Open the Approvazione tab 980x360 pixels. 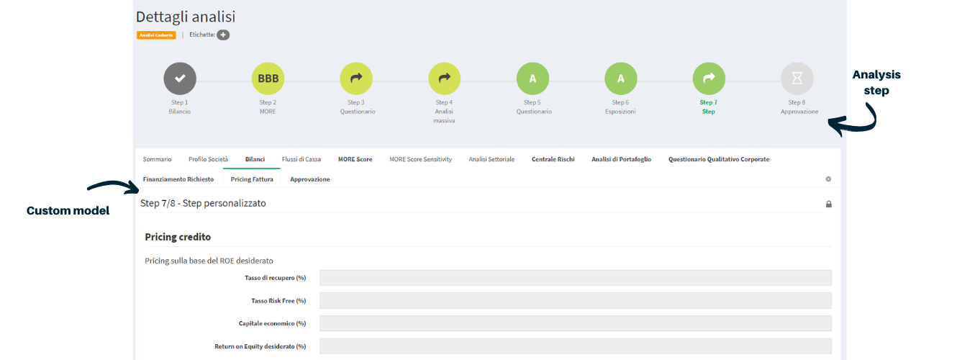click(x=310, y=179)
